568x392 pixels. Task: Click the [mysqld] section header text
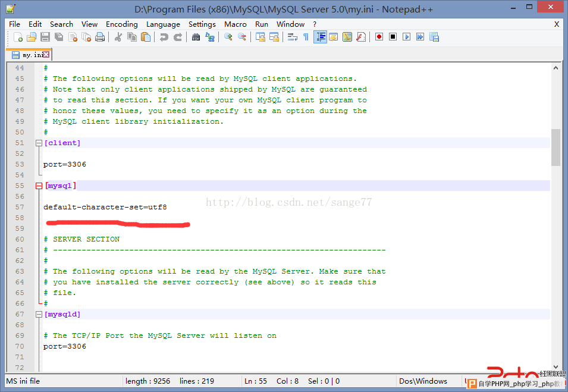click(x=62, y=315)
